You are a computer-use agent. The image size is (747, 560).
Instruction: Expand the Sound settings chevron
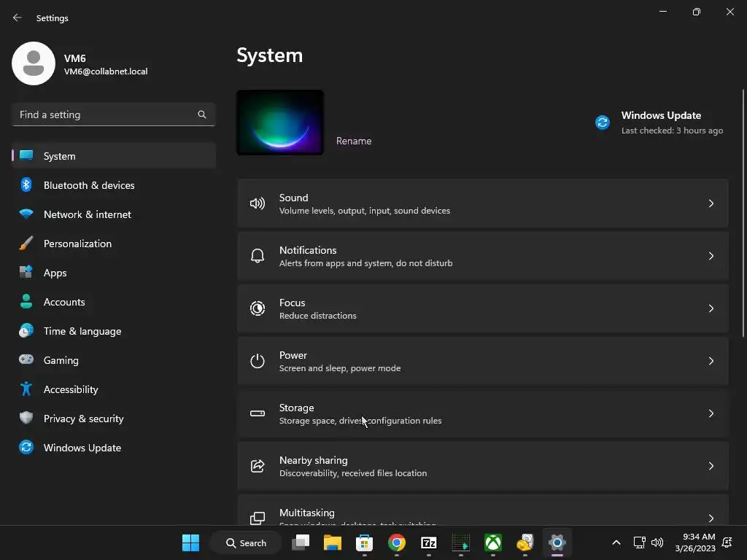[711, 204]
